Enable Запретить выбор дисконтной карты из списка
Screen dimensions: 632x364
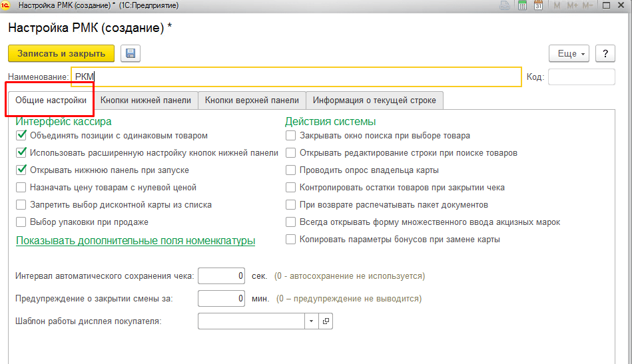pyautogui.click(x=21, y=205)
